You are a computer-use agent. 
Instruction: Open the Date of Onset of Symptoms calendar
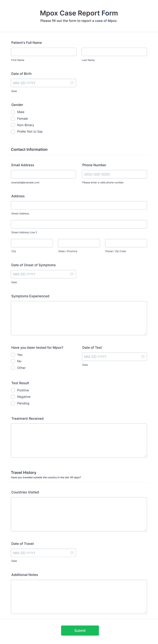[72, 274]
